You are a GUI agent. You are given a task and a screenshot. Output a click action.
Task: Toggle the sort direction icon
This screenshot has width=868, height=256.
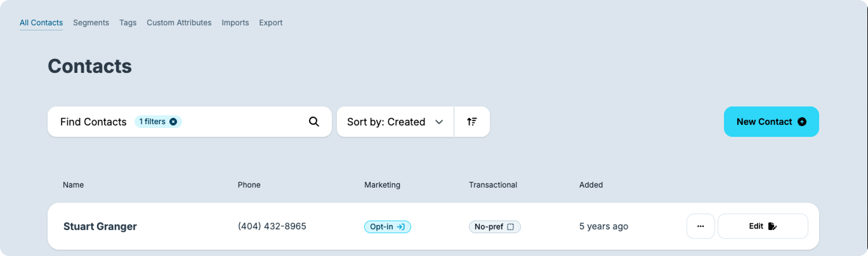point(472,122)
